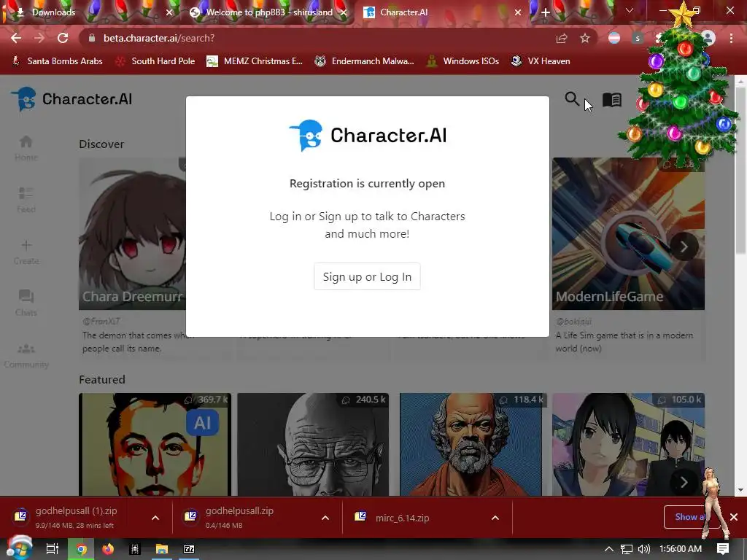Click the Windows Start button
This screenshot has height=560, width=747.
pos(19,548)
